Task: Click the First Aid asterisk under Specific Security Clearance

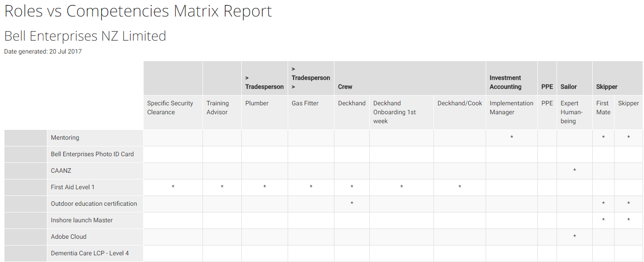Action: [173, 187]
